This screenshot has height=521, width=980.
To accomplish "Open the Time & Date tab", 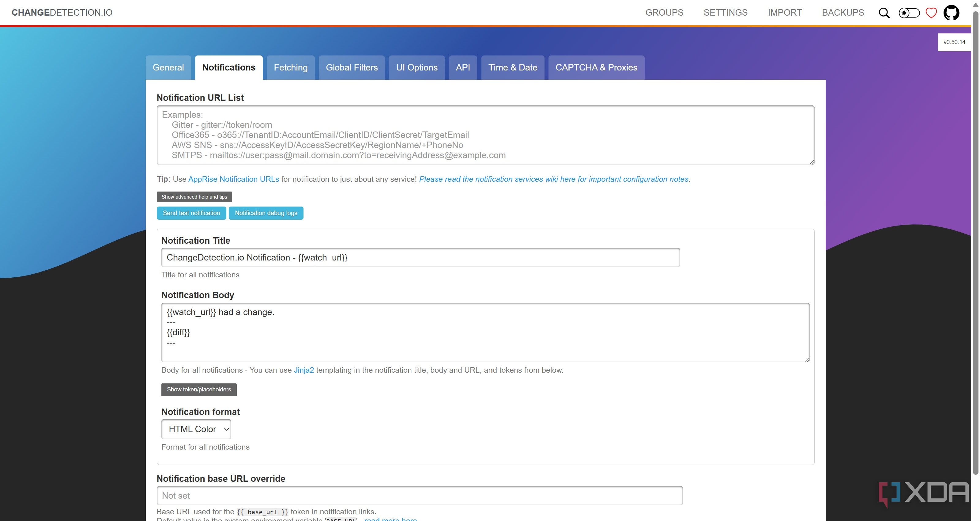I will point(513,67).
